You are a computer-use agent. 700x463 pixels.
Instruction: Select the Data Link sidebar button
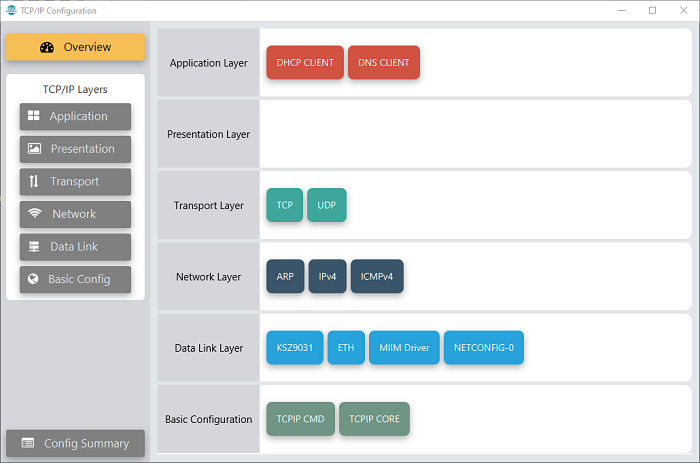coord(75,247)
